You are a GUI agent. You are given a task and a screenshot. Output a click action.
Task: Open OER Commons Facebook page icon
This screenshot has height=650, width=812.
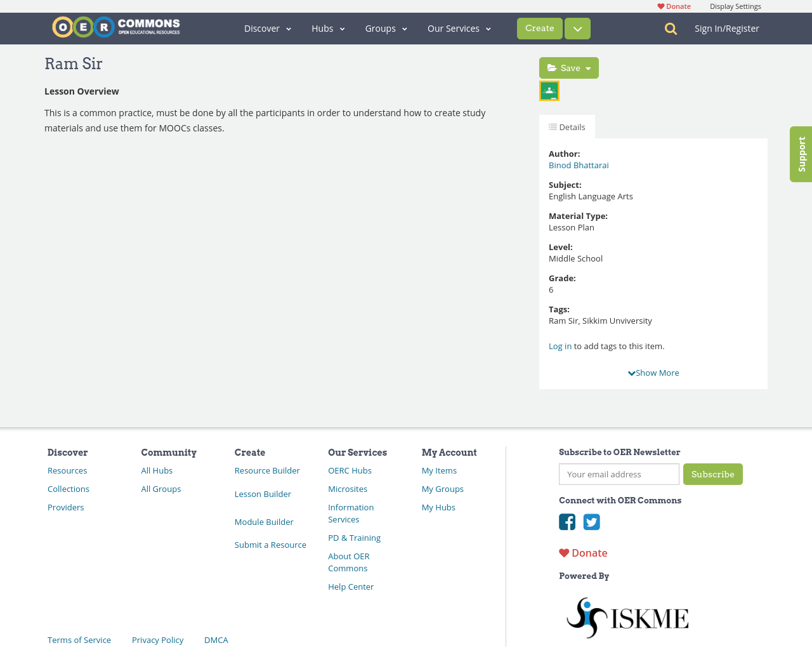click(567, 522)
